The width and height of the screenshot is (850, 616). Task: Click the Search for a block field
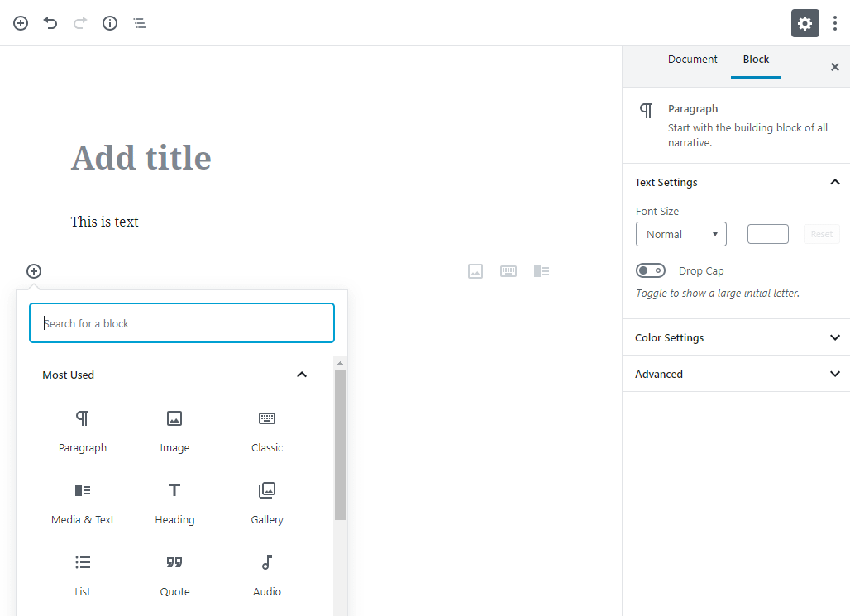(182, 323)
